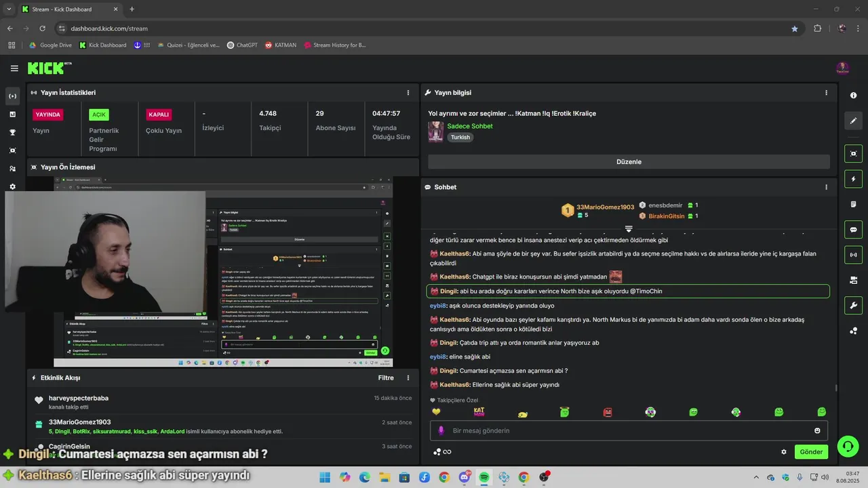This screenshot has height=488, width=868.
Task: Toggle the lightning activity feed icon in the right sidebar
Action: [853, 179]
